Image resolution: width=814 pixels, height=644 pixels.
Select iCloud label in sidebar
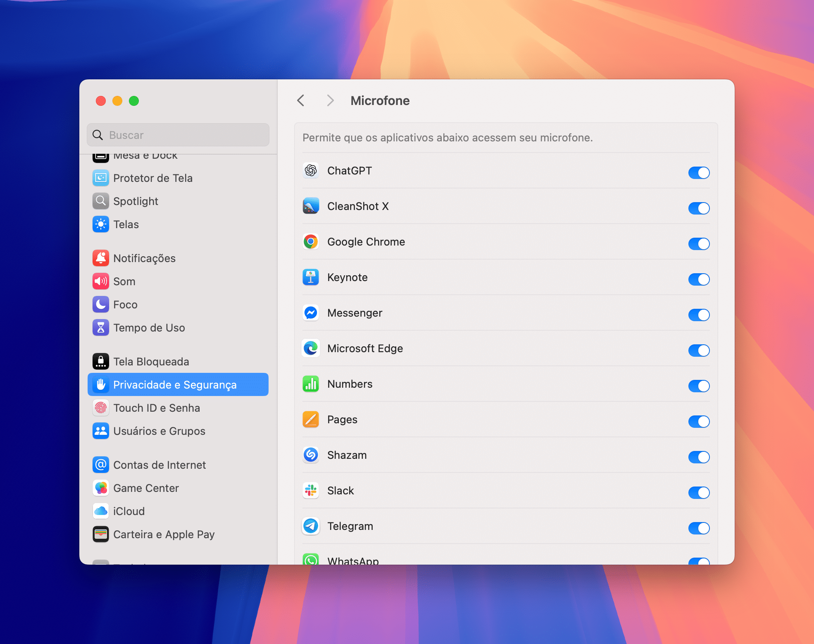coord(129,511)
